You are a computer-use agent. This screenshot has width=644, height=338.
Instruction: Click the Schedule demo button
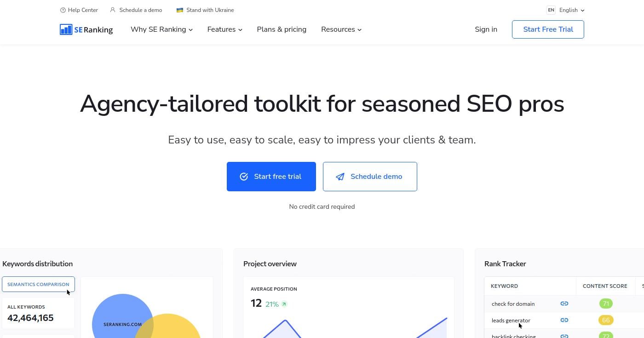click(370, 177)
